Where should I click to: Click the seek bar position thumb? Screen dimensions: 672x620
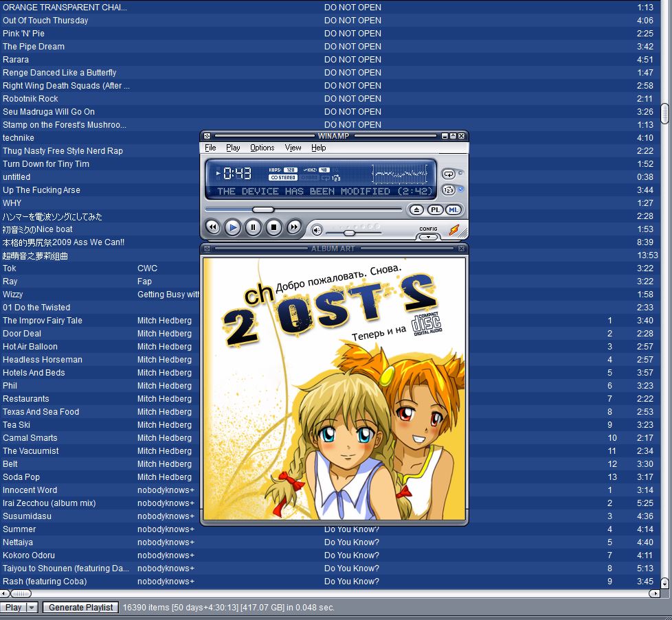tap(263, 210)
